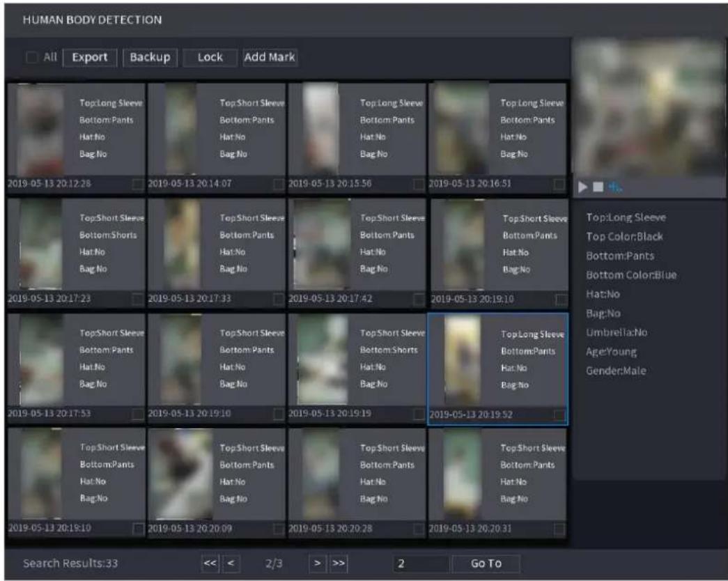Click the Add Mark button
This screenshot has width=728, height=581.
coord(270,58)
